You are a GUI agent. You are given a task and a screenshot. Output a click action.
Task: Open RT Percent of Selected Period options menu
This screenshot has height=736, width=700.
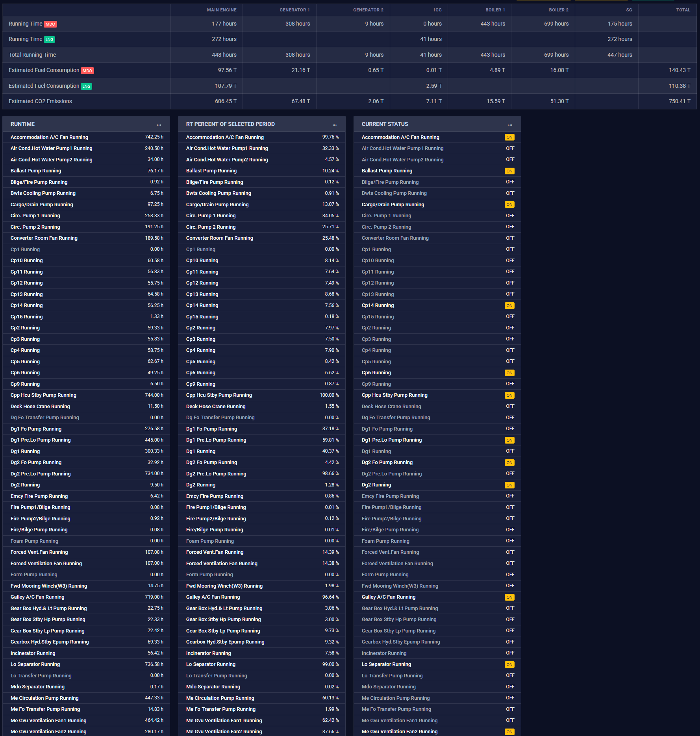coord(335,124)
